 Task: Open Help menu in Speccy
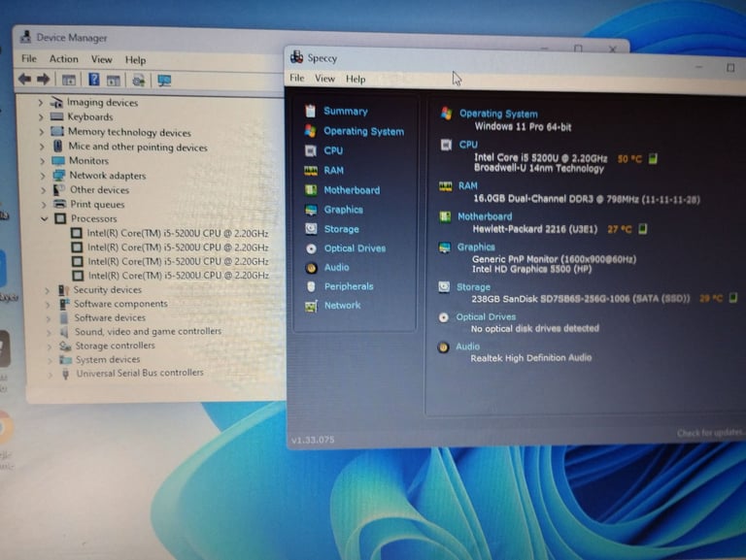356,79
